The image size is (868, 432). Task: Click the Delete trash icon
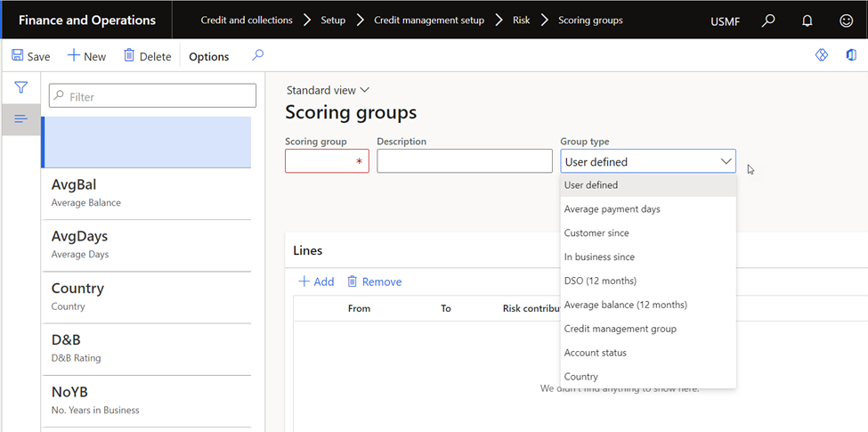129,56
